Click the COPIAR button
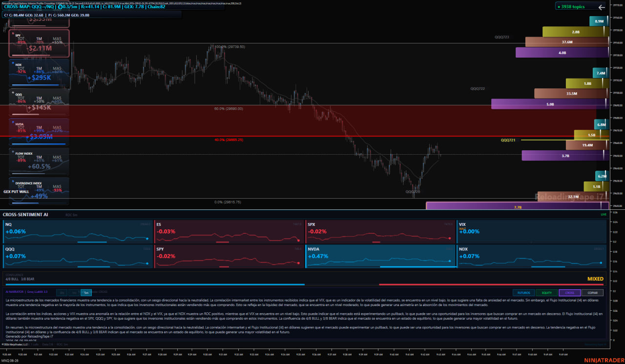625x364 pixels. point(593,293)
